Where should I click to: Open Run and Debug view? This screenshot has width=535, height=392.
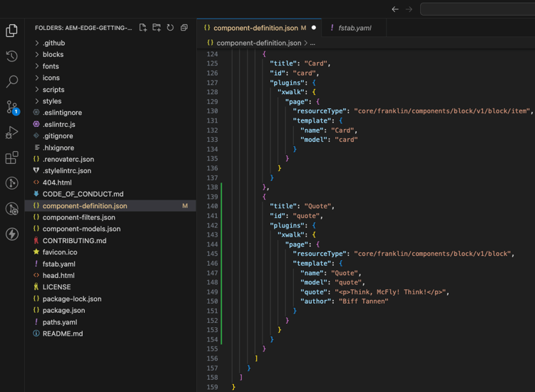12,133
